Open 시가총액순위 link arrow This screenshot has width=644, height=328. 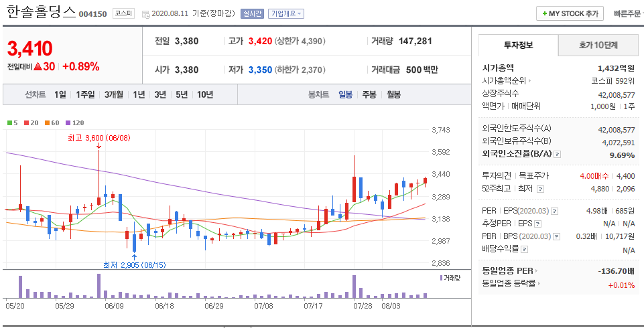529,81
